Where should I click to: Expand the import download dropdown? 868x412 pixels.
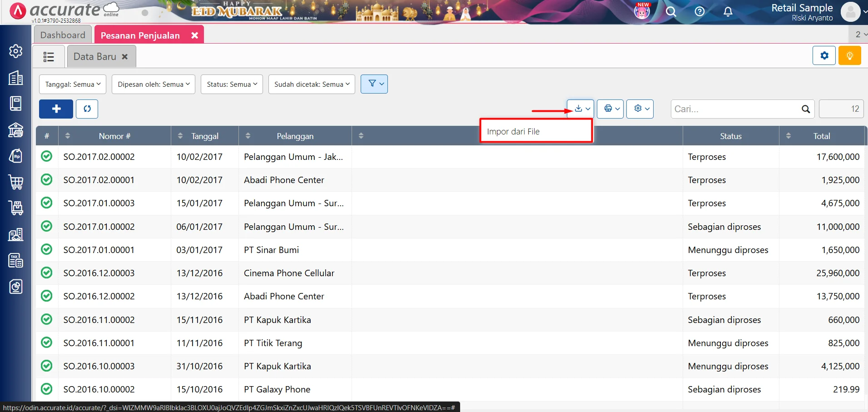580,109
